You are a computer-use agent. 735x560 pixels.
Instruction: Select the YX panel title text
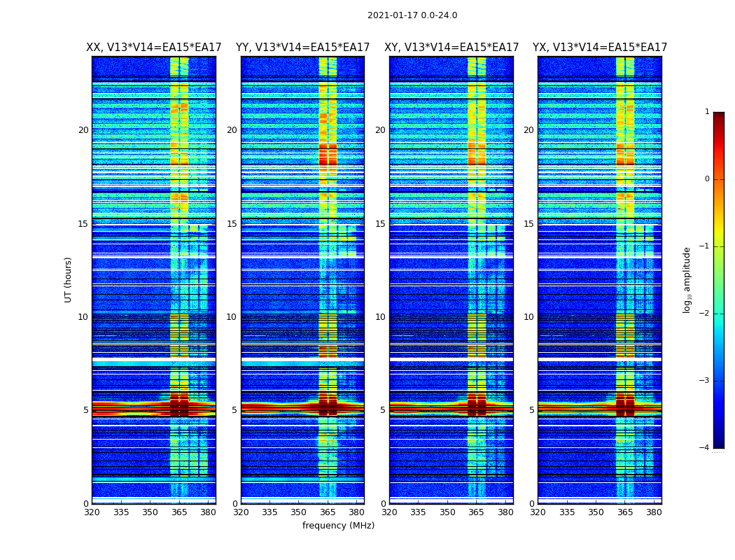point(600,48)
